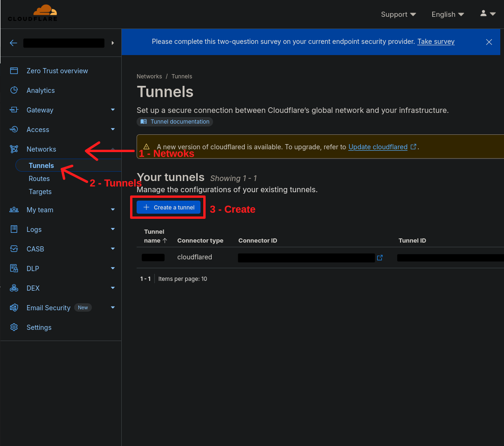Click the Access icon

(x=14, y=130)
